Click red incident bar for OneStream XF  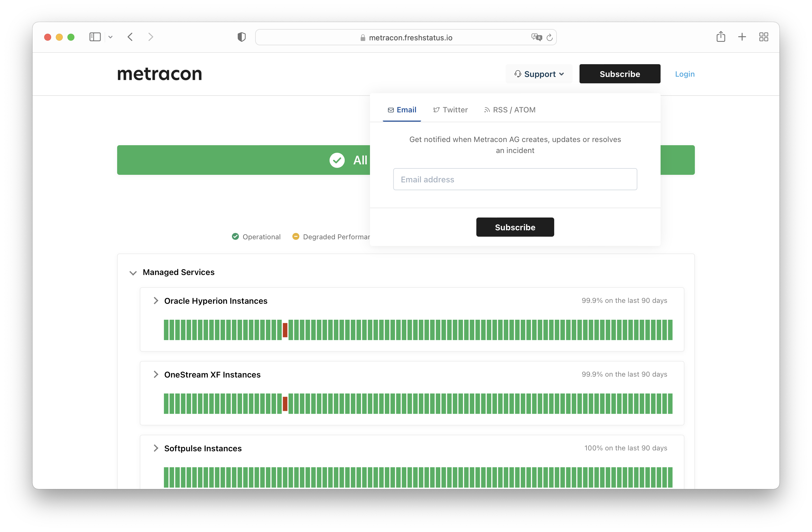[285, 404]
